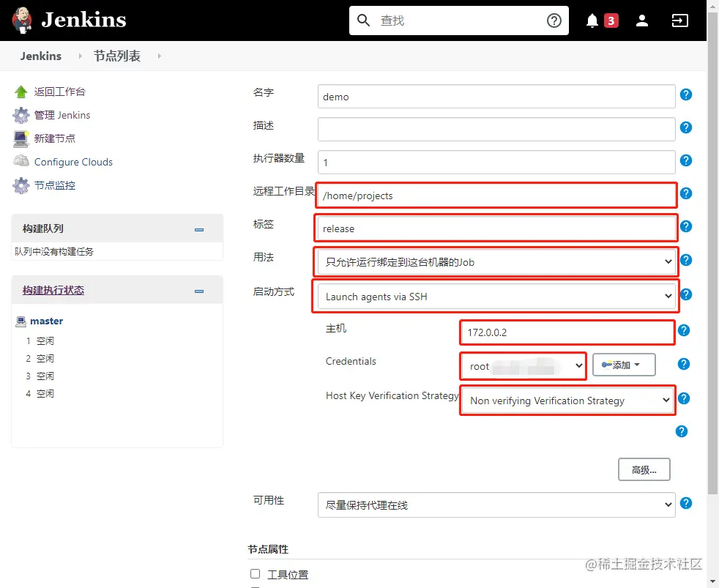Open help for Host Key Verification Strategy
The width and height of the screenshot is (719, 588).
683,398
